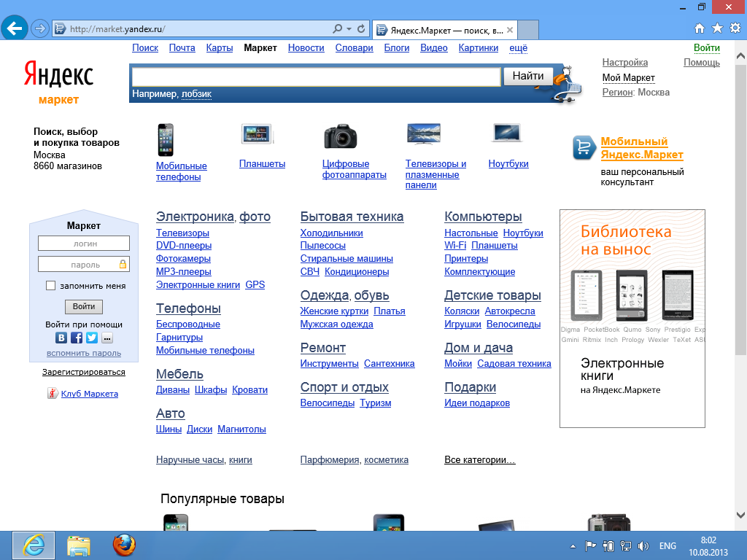This screenshot has height=560, width=747.
Task: Click the Яндекс logo
Action: tap(58, 74)
